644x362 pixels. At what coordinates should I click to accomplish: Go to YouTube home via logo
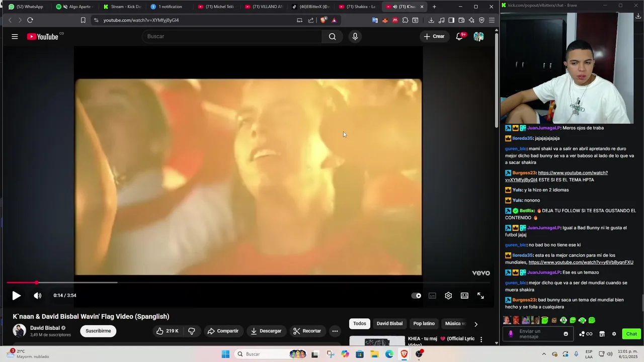pos(43,36)
